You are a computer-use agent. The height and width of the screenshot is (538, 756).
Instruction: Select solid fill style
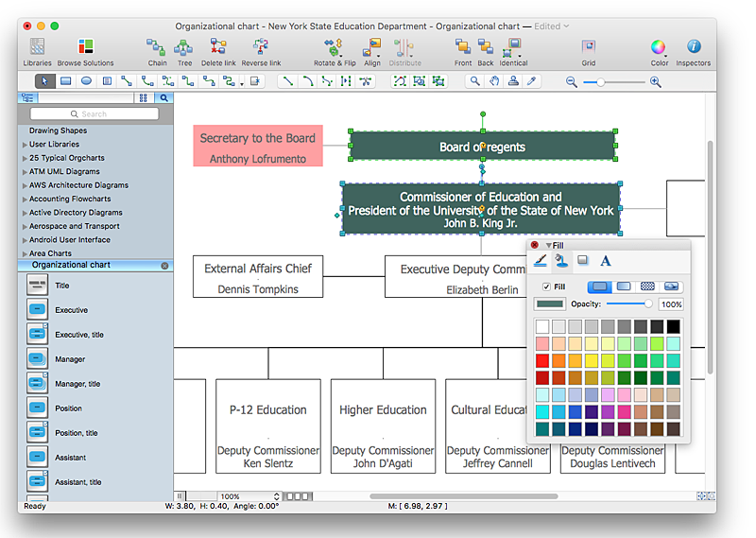(599, 286)
